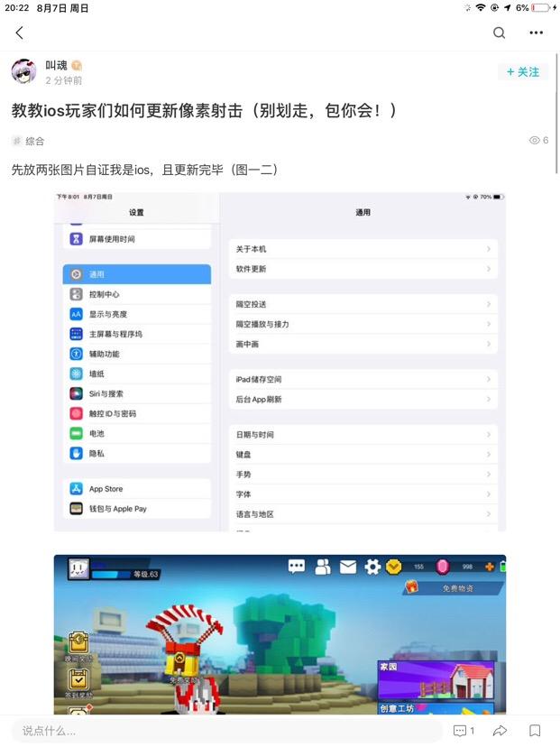The width and height of the screenshot is (560, 747).
Task: Select 通用 in the settings sidebar
Action: [x=137, y=274]
